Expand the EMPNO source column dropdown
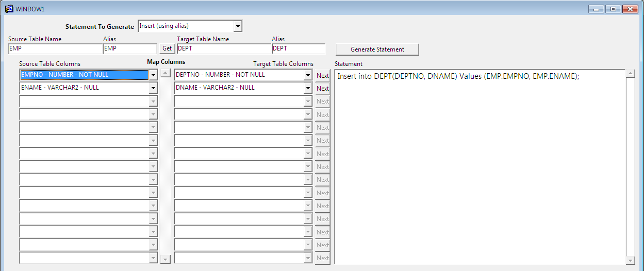 [x=153, y=75]
